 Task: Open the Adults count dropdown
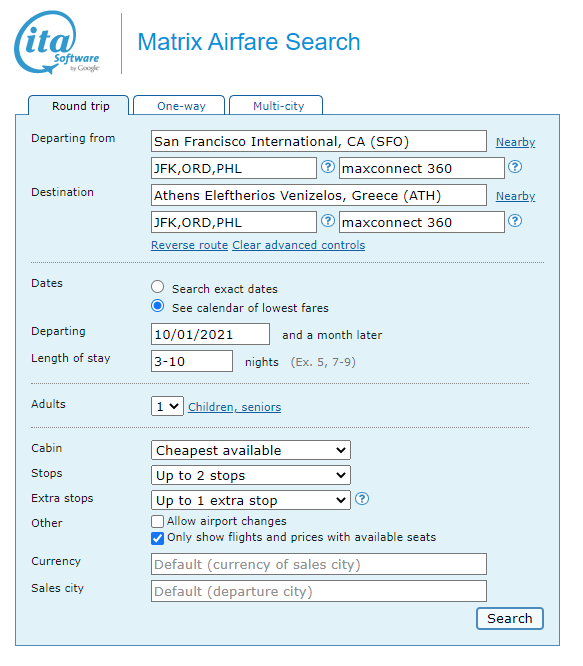pos(167,406)
